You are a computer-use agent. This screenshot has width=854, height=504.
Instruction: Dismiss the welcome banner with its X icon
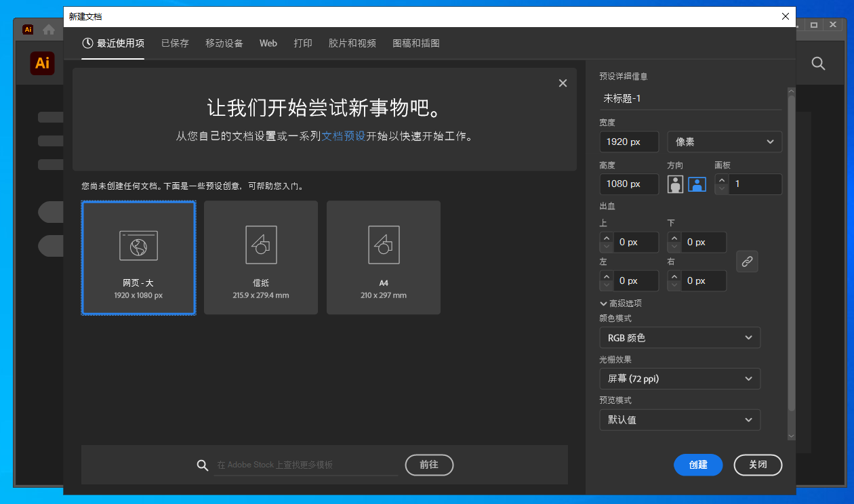563,83
